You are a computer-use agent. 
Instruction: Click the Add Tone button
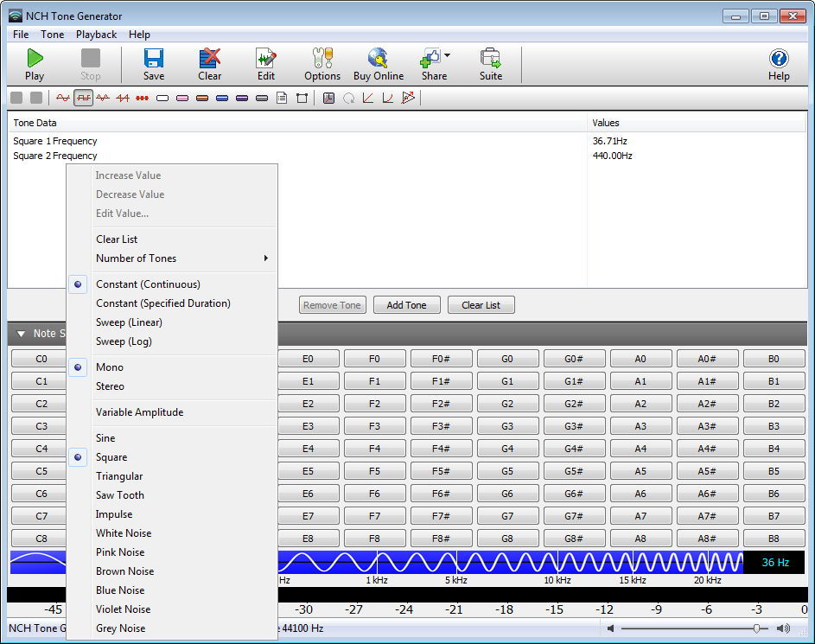coord(406,305)
